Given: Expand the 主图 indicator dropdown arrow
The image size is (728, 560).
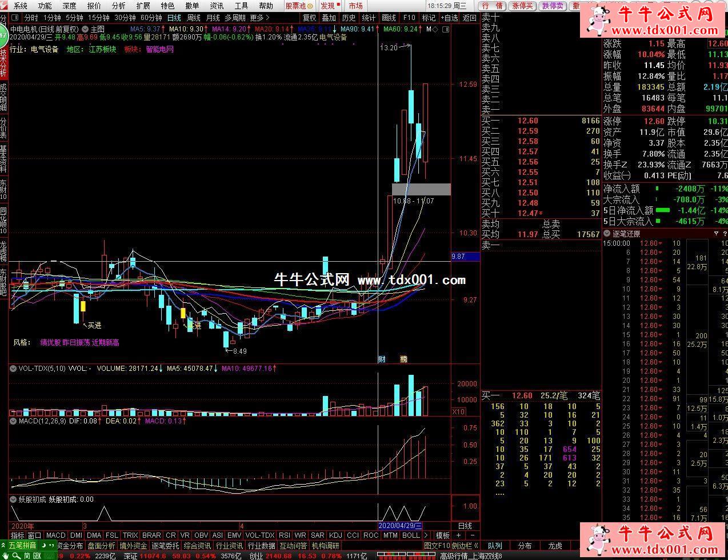Looking at the screenshot, I should 85,29.
